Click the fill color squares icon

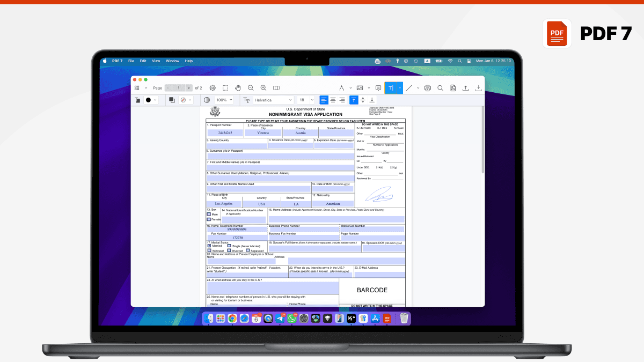click(172, 100)
